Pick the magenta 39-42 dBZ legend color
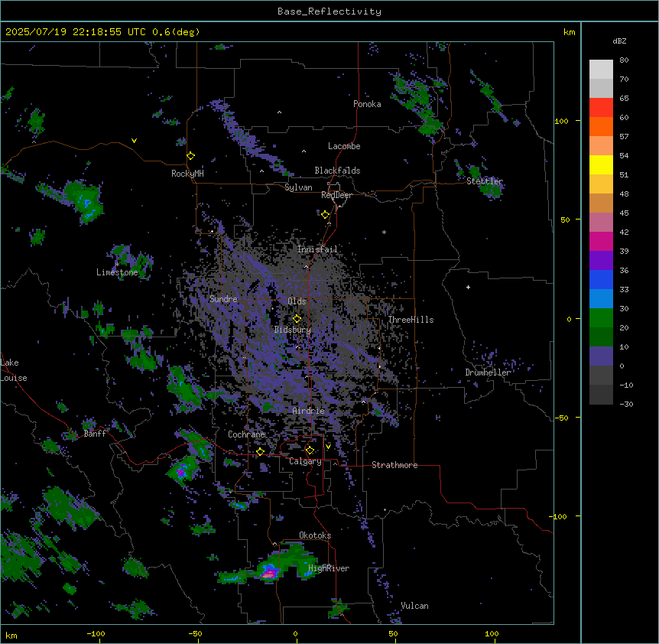 601,241
